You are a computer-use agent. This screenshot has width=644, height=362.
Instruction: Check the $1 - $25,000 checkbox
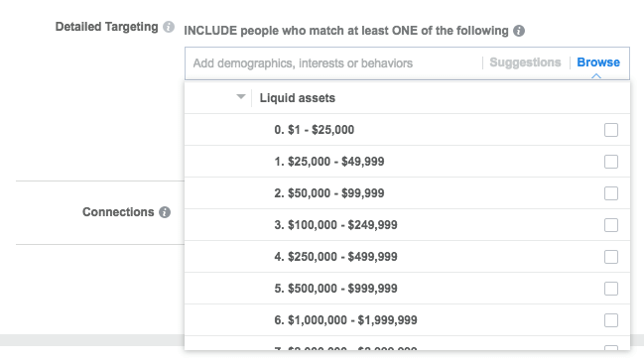(611, 130)
